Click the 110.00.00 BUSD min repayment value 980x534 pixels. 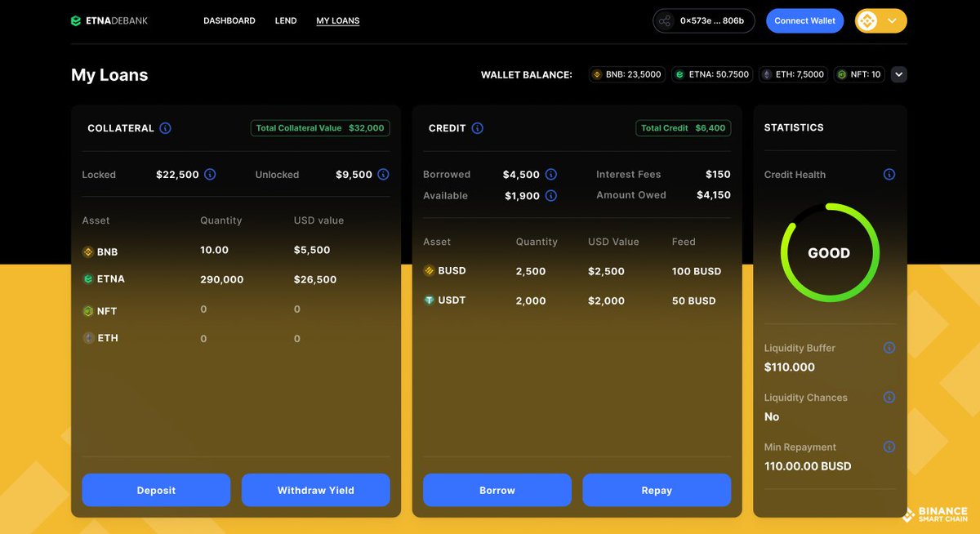(808, 466)
